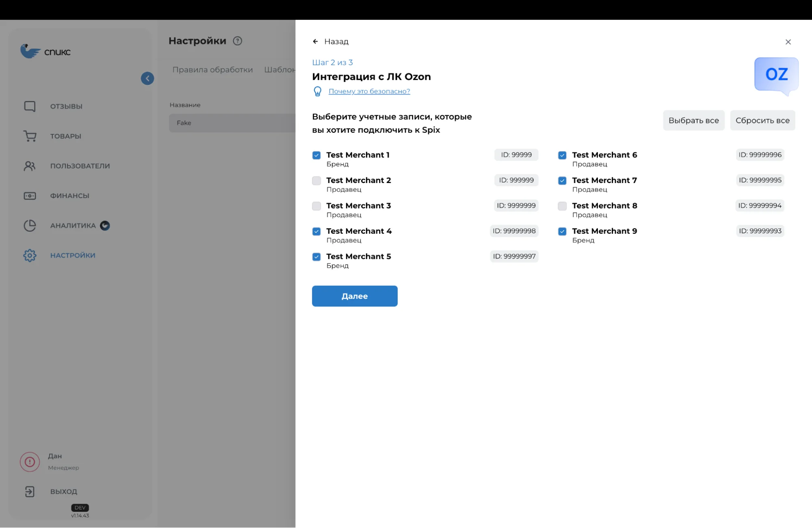Open the Analytics pie chart icon
Screen dimensions: 812x528
click(30, 226)
